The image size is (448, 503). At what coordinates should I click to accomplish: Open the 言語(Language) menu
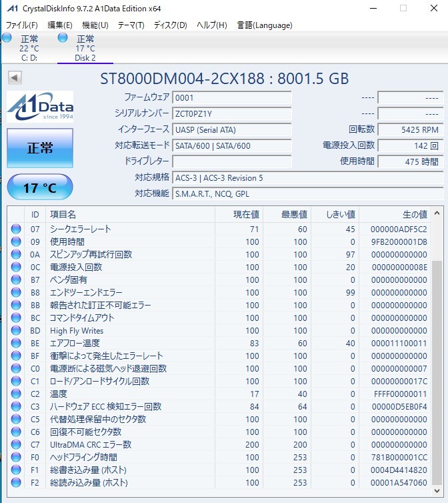pyautogui.click(x=265, y=25)
